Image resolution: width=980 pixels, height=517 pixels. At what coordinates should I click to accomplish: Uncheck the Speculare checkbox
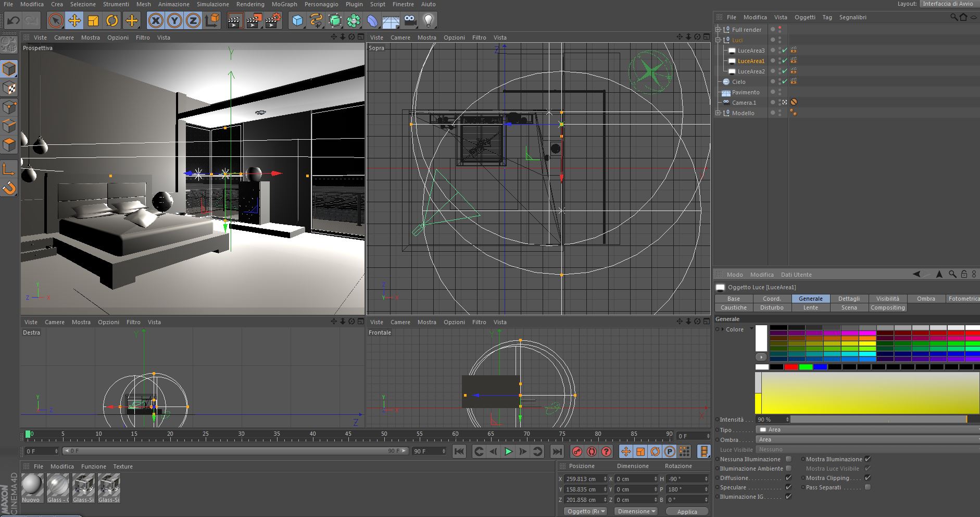(x=788, y=487)
